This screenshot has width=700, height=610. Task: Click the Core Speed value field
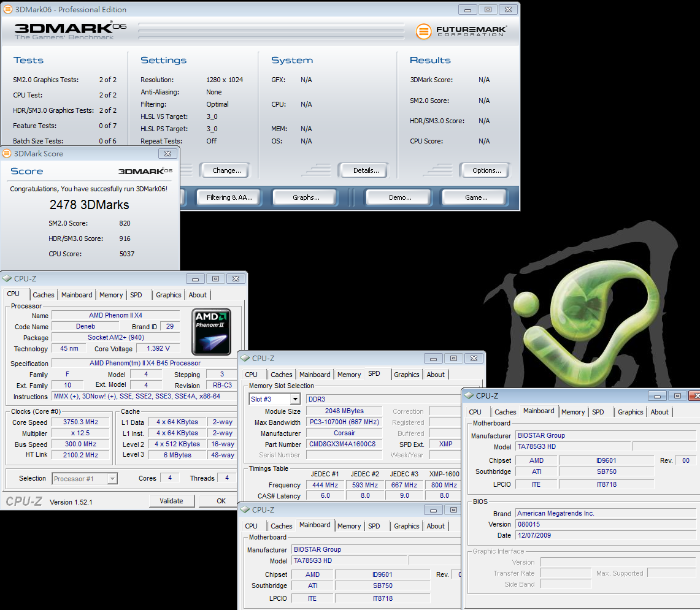pyautogui.click(x=80, y=422)
